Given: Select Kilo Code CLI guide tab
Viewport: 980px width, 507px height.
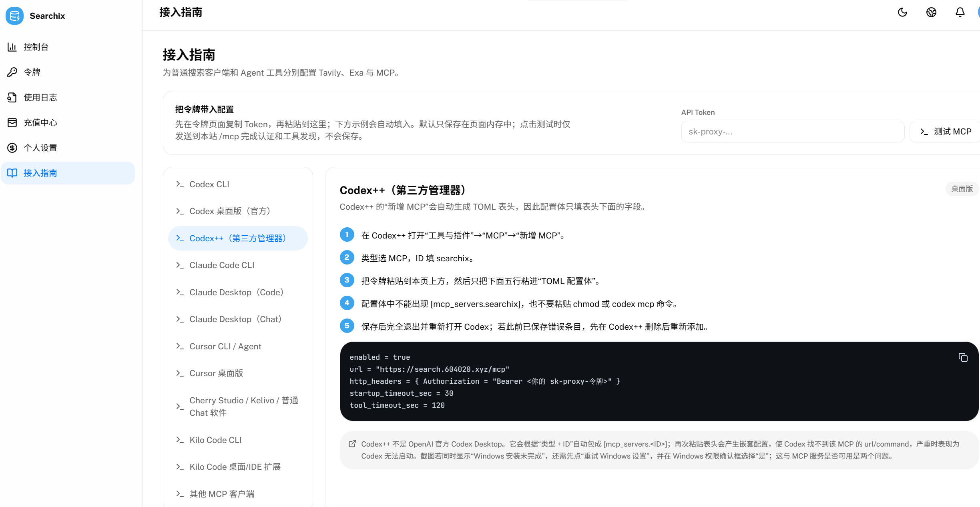Looking at the screenshot, I should [x=238, y=440].
